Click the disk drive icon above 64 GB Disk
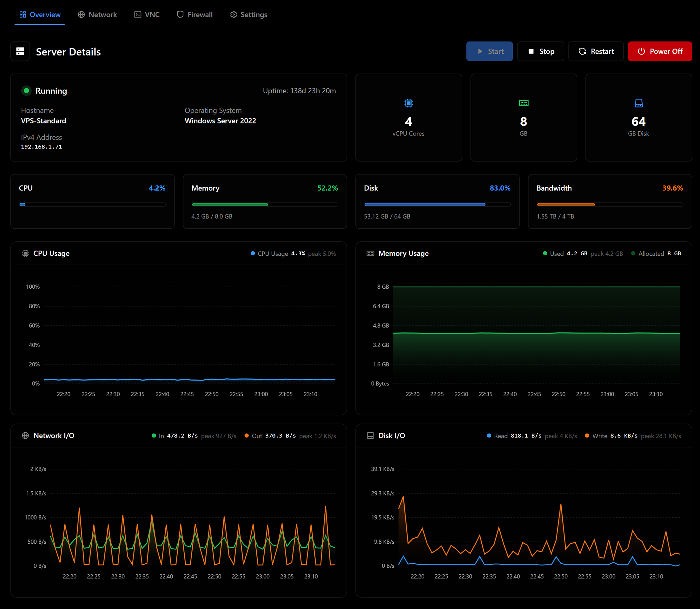Image resolution: width=700 pixels, height=609 pixels. (639, 103)
